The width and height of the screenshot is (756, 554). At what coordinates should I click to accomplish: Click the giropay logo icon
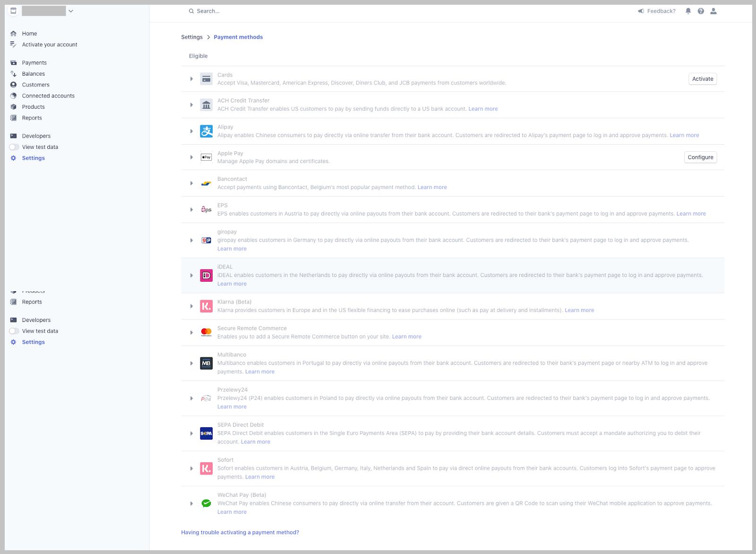(206, 240)
